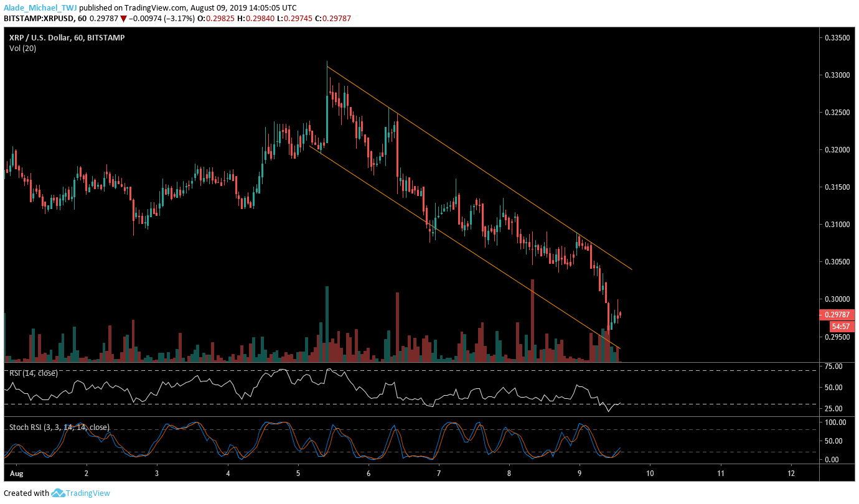Click the day 4 time axis label
Screen dimensions: 859x504
tap(228, 473)
